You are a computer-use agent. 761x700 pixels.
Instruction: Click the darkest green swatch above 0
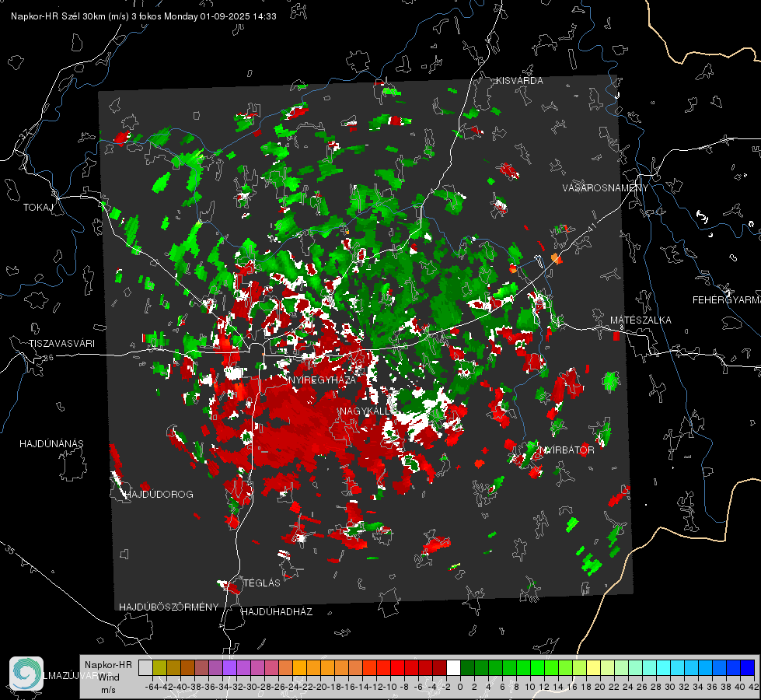[467, 667]
